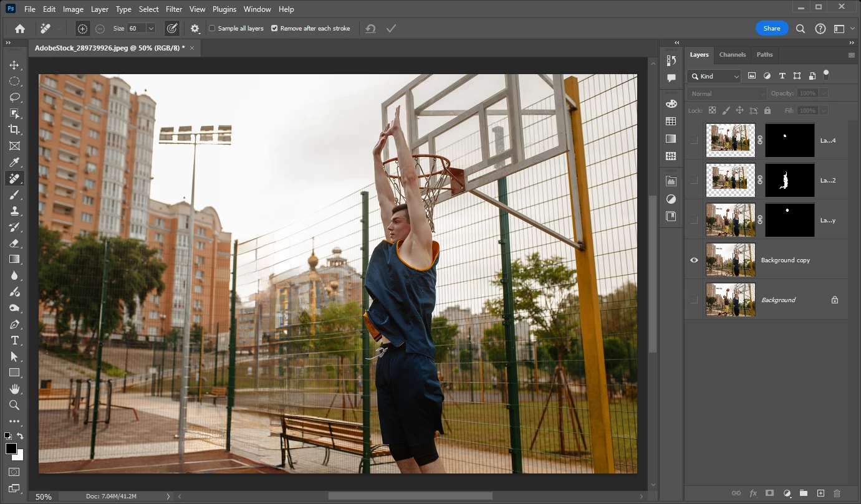This screenshot has height=504, width=861.
Task: Select the Eraser tool
Action: [14, 244]
